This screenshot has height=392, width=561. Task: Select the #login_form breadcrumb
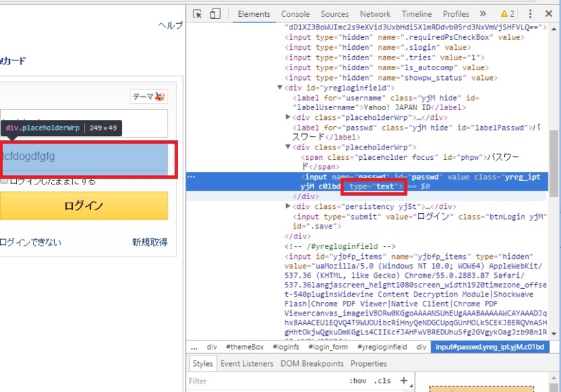[x=328, y=347]
